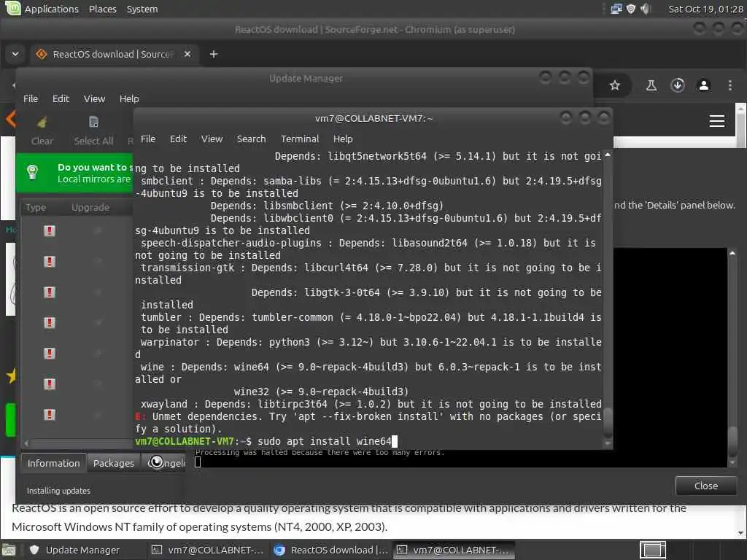Open the Places menu in top panel

click(x=102, y=9)
